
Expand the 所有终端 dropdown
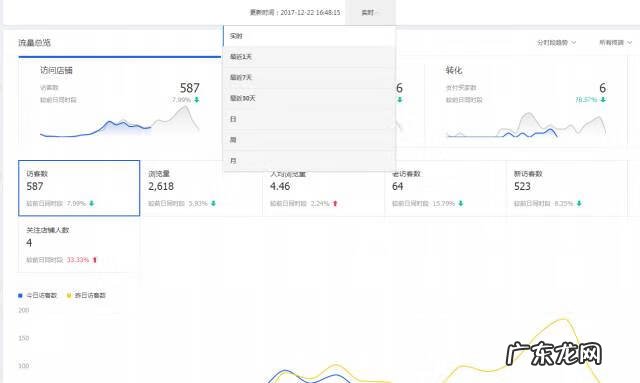pos(616,42)
